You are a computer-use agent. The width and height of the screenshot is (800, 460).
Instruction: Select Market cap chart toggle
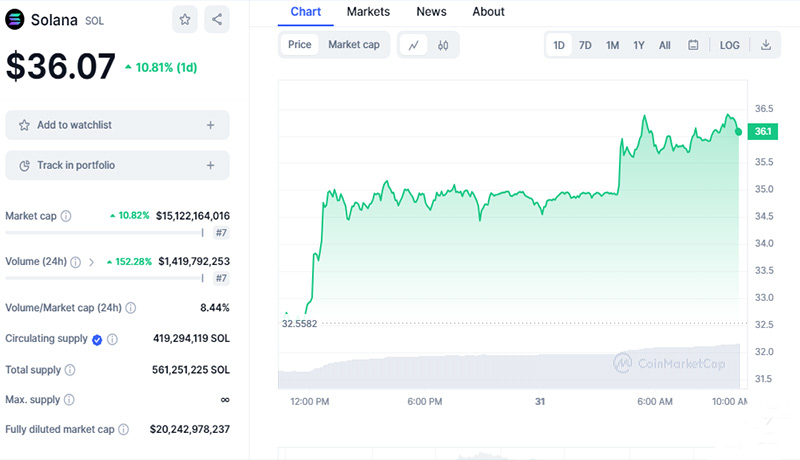tap(354, 45)
